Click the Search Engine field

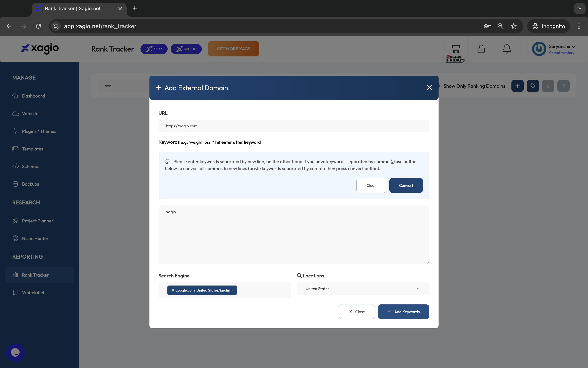(x=225, y=290)
